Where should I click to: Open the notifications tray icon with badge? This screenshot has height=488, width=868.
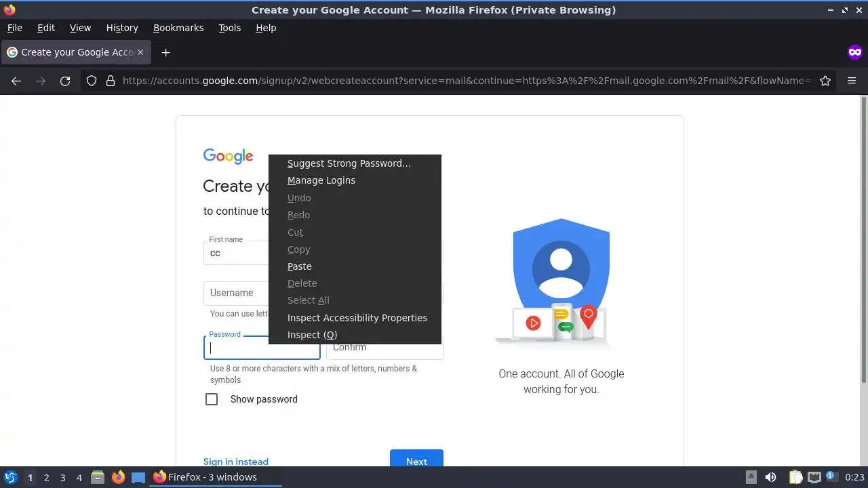pos(830,476)
